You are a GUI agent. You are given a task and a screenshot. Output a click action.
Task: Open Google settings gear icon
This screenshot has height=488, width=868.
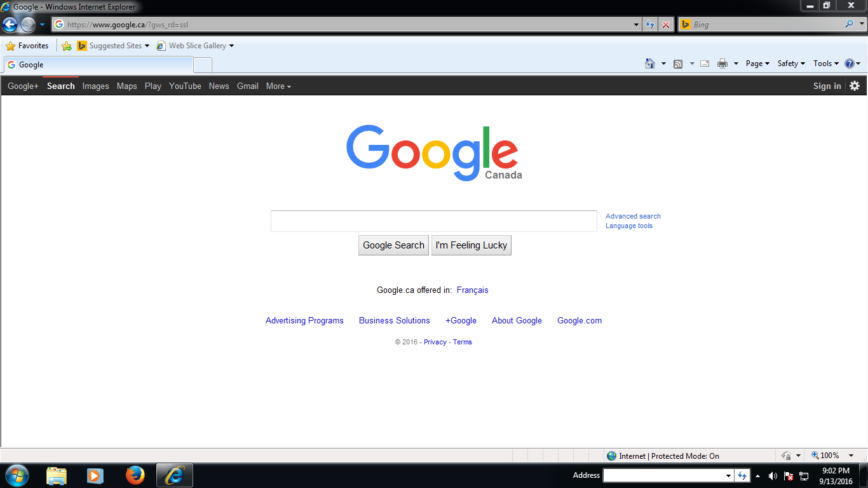pyautogui.click(x=855, y=86)
